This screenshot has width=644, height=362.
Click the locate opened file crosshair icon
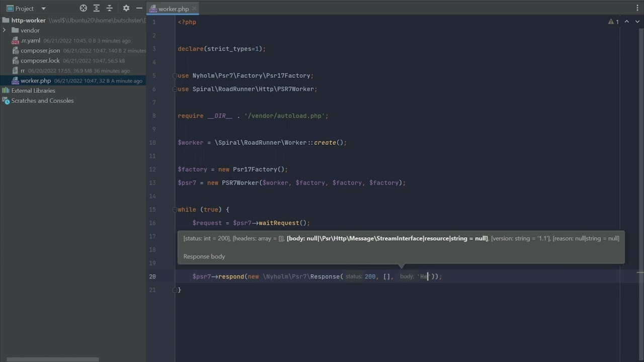(84, 8)
